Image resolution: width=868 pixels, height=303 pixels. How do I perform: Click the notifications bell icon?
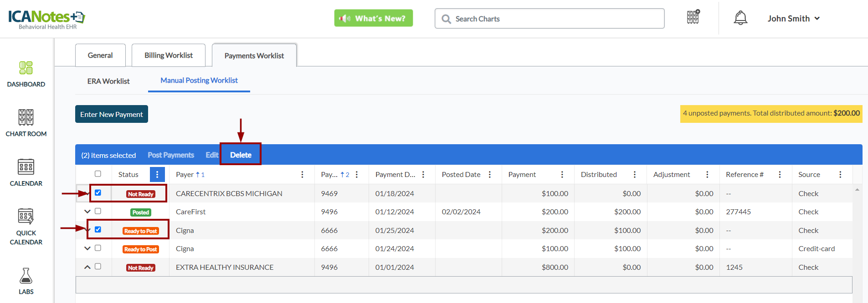pyautogui.click(x=740, y=18)
